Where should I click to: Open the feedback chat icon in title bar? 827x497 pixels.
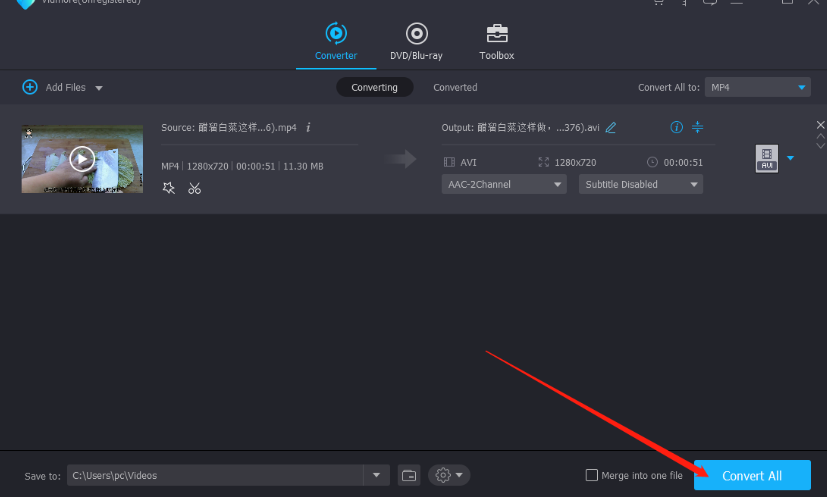pos(710,2)
